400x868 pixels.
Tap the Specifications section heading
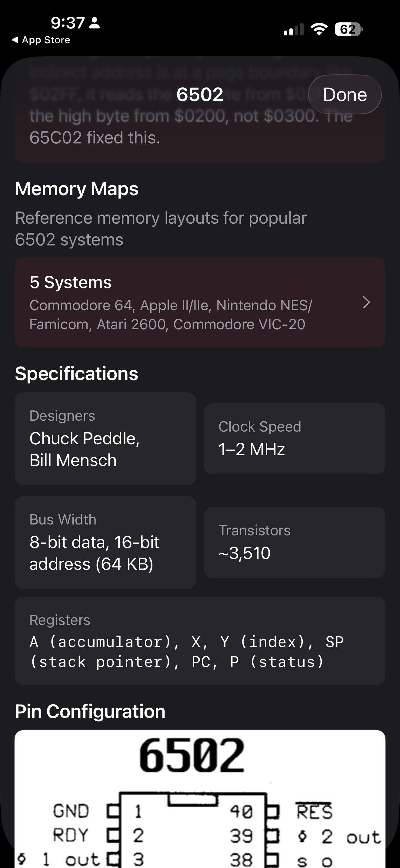[x=77, y=374]
